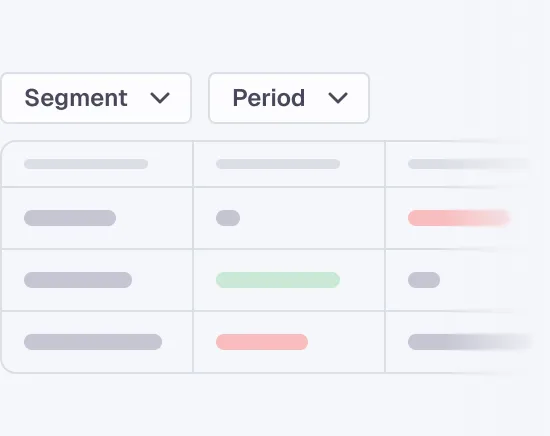This screenshot has width=550, height=436.
Task: Click the small gray pill in first row
Action: coord(228,218)
